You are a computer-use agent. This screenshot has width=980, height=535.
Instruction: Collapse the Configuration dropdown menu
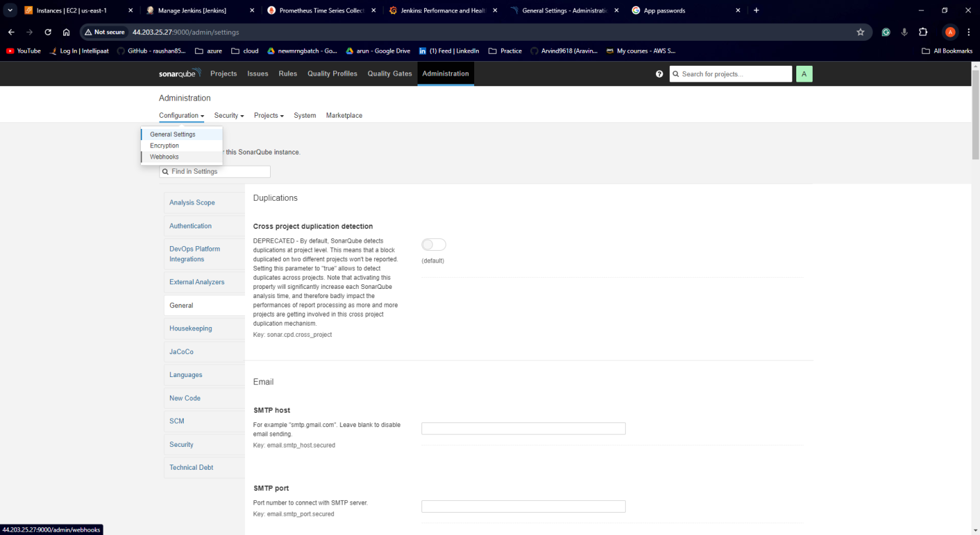pos(181,115)
